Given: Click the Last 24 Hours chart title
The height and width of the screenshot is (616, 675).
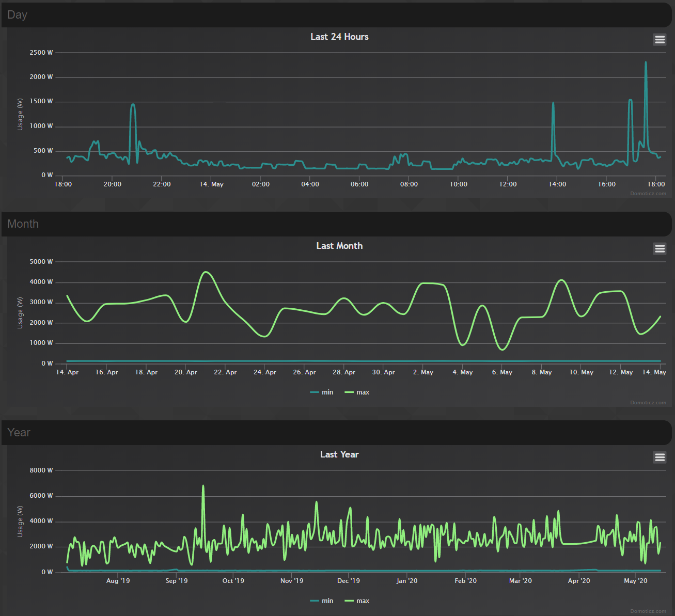Looking at the screenshot, I should (x=339, y=37).
